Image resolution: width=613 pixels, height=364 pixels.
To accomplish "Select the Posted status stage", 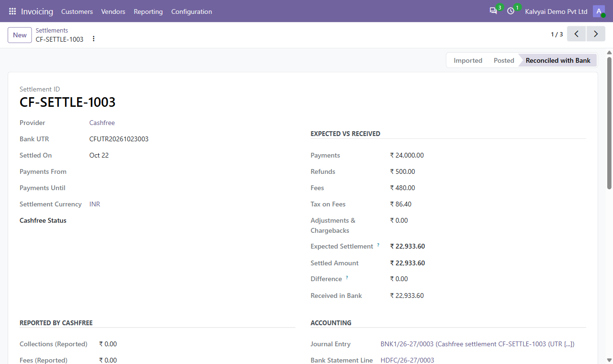I will point(504,60).
